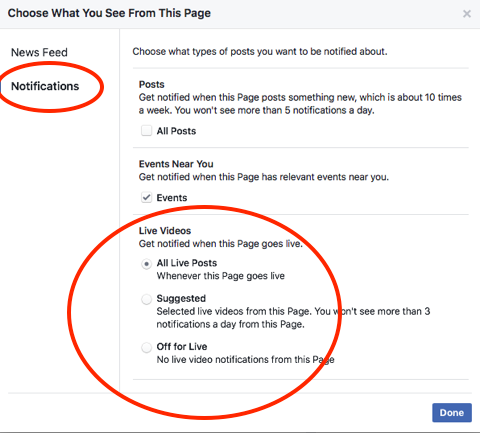Click the 'All Posts' label text
The image size is (480, 433).
pyautogui.click(x=176, y=131)
